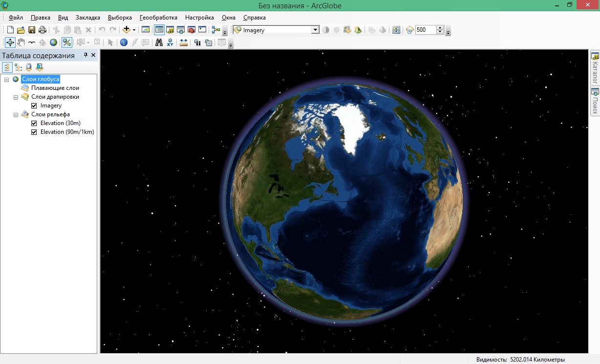600x364 pixels.
Task: Open the Find binoculars tool
Action: click(159, 43)
